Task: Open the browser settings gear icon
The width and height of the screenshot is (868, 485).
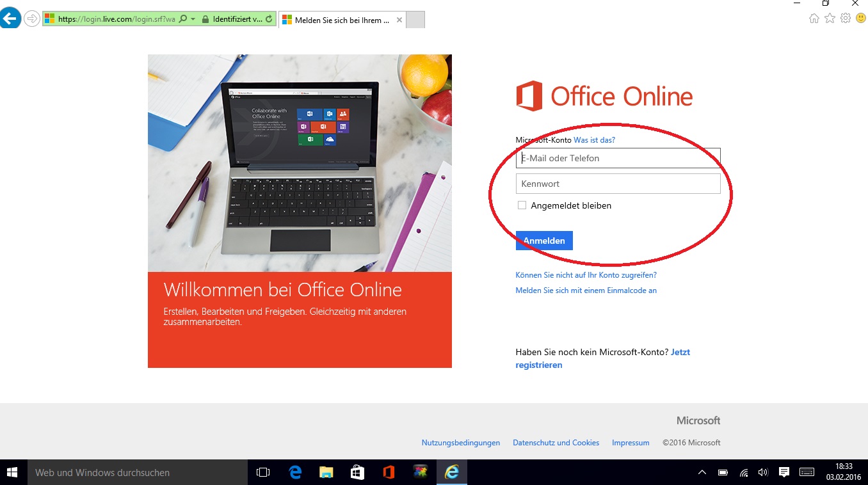Action: (845, 19)
